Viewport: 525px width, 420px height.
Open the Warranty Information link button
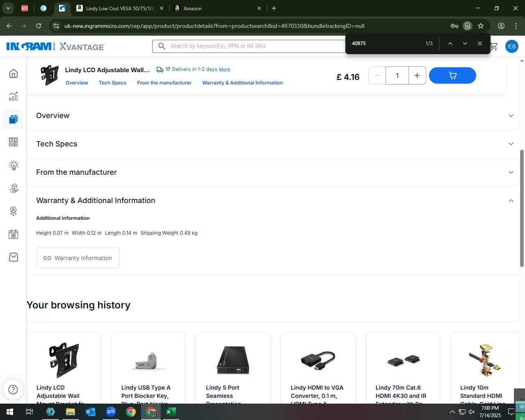click(x=78, y=258)
